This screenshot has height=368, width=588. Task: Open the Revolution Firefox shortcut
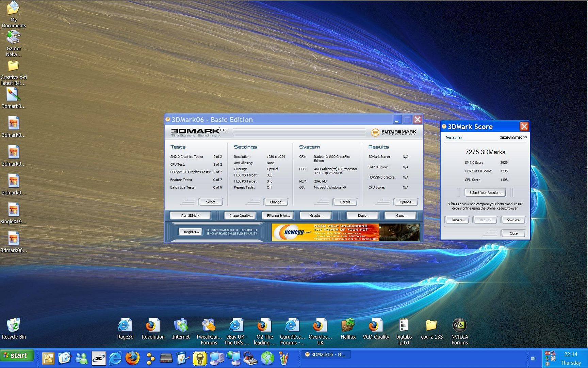(153, 329)
